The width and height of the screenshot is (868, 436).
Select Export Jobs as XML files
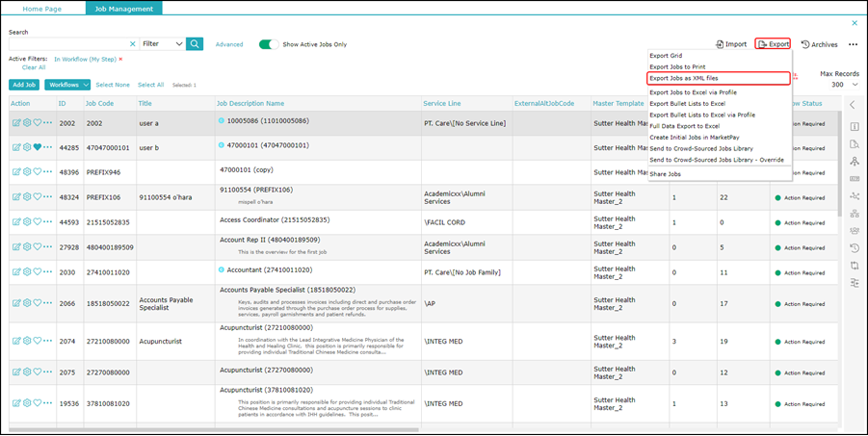[x=684, y=78]
